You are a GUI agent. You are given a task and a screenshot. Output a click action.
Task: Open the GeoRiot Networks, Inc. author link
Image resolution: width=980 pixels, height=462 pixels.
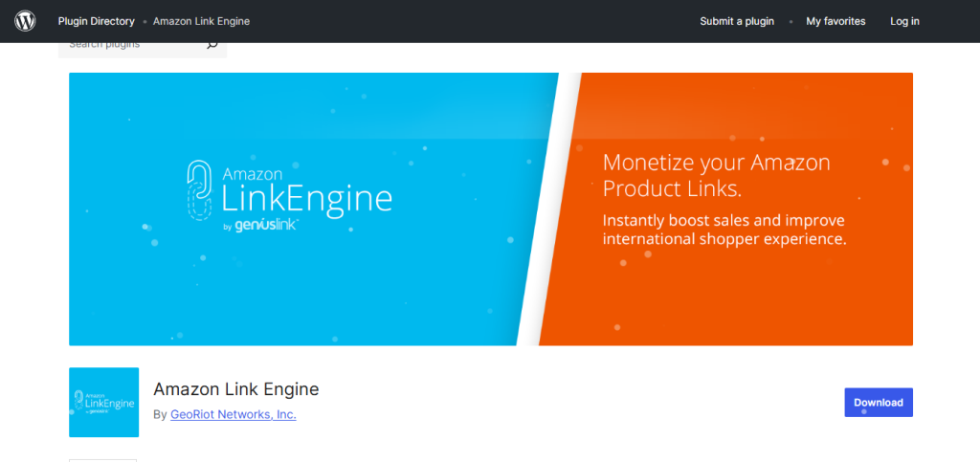tap(233, 414)
